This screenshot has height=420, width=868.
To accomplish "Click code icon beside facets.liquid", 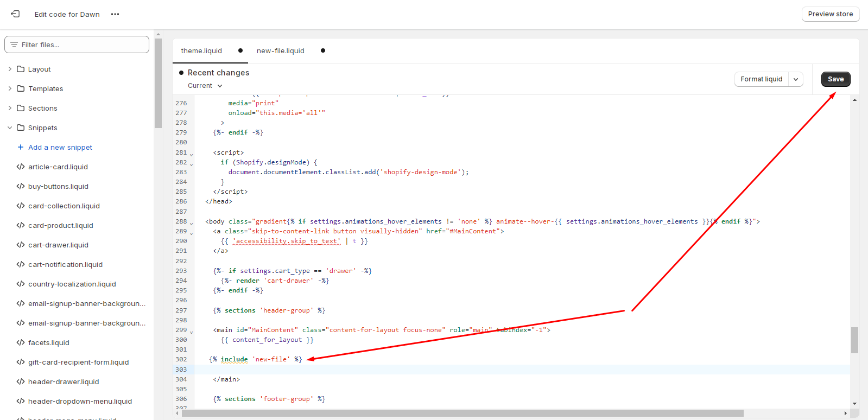I will coord(21,342).
